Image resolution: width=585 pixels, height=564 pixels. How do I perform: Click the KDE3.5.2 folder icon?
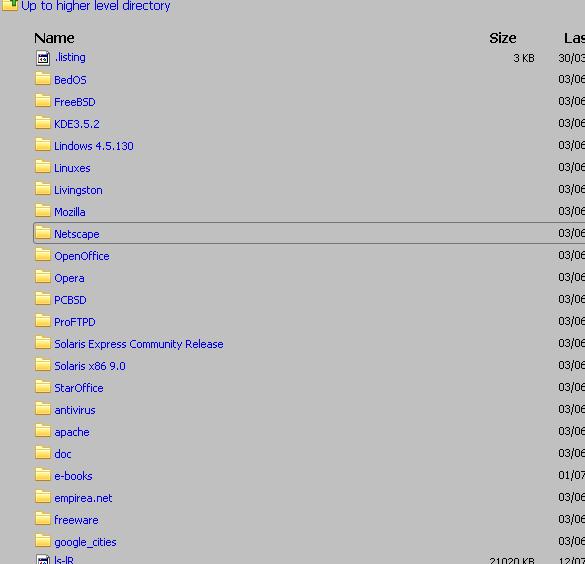click(x=43, y=123)
